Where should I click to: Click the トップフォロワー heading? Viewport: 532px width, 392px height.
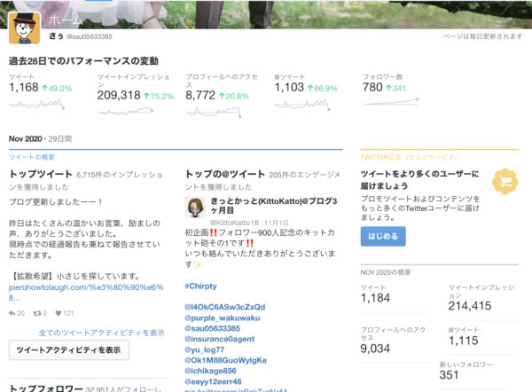[x=46, y=388]
